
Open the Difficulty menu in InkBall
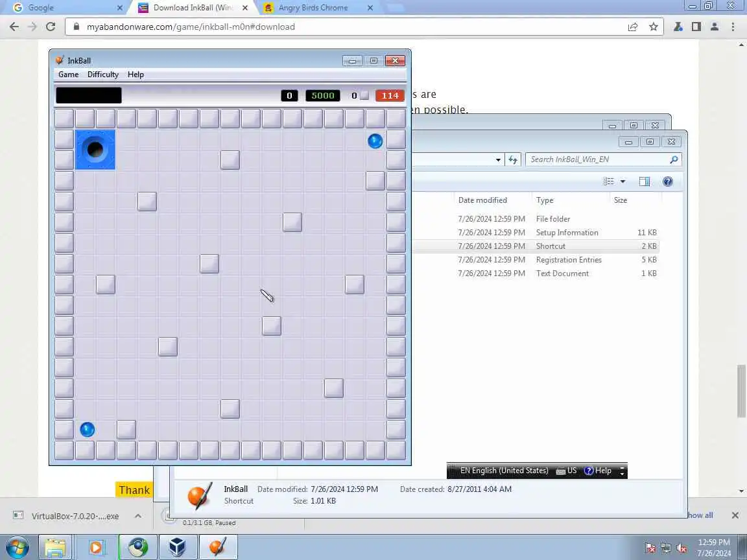tap(103, 75)
